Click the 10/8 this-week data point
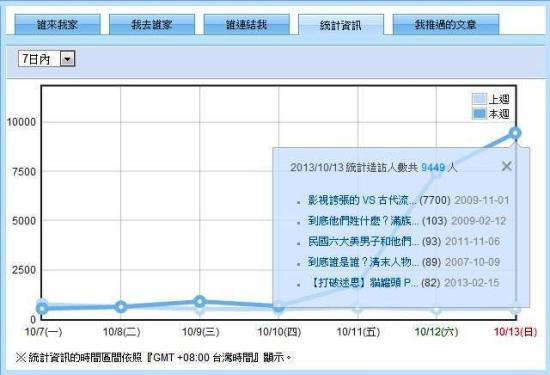550x375 pixels. (121, 307)
